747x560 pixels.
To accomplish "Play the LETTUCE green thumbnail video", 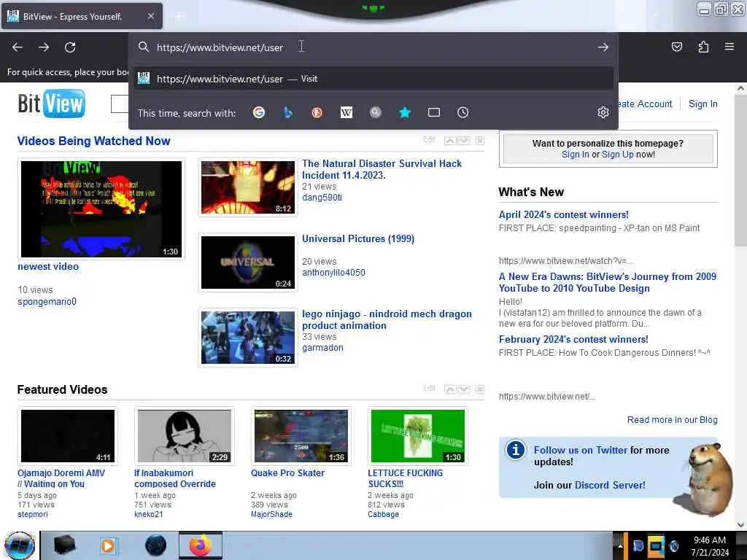I will tap(418, 436).
